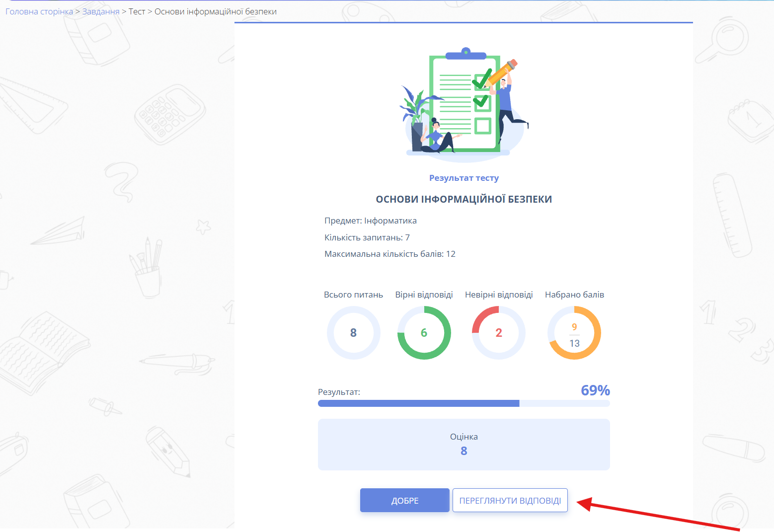Click the 69% result value
Screen dimensions: 774x532
[x=595, y=390]
